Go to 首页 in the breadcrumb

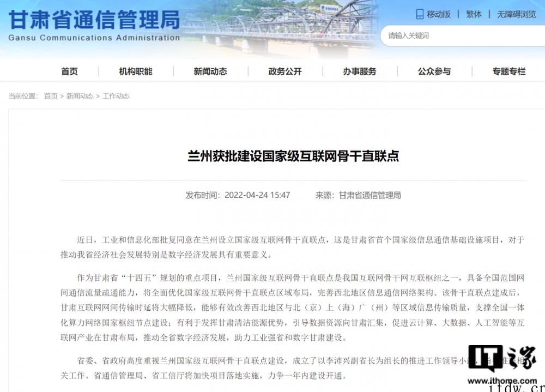[51, 96]
